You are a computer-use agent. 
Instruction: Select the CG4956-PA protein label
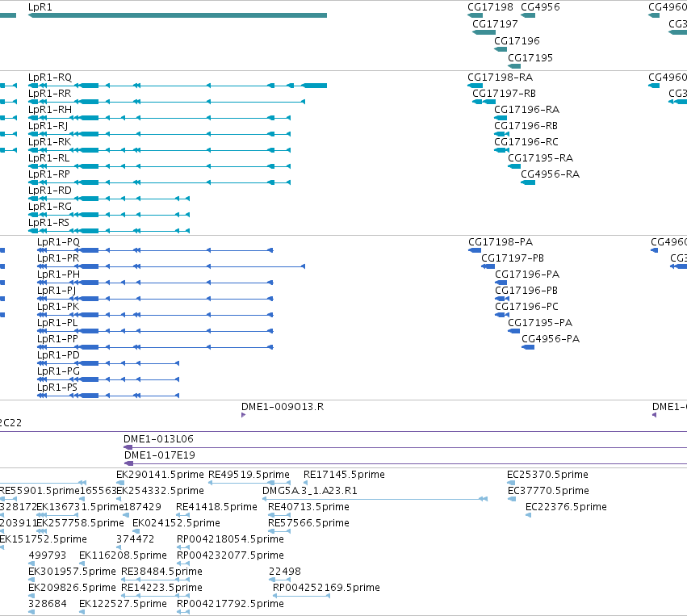point(551,339)
